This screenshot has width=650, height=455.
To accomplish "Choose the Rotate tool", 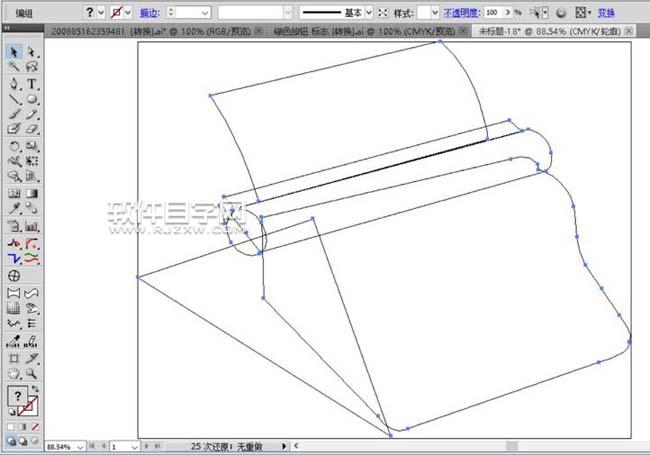I will 14,146.
